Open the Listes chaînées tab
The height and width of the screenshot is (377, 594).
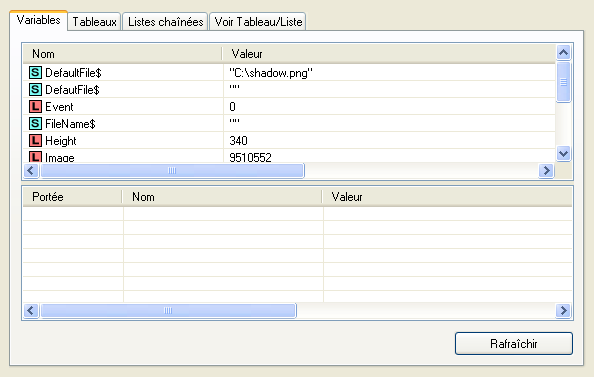[166, 22]
